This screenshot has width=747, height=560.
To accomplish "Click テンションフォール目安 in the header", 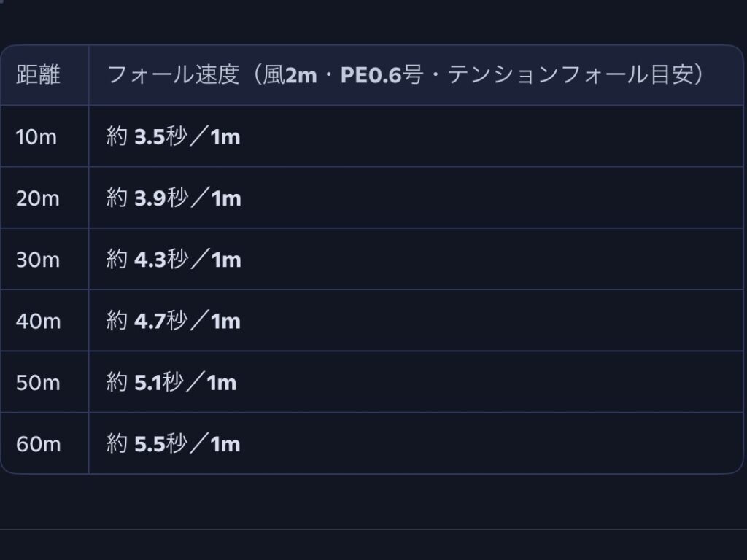I will pyautogui.click(x=569, y=75).
